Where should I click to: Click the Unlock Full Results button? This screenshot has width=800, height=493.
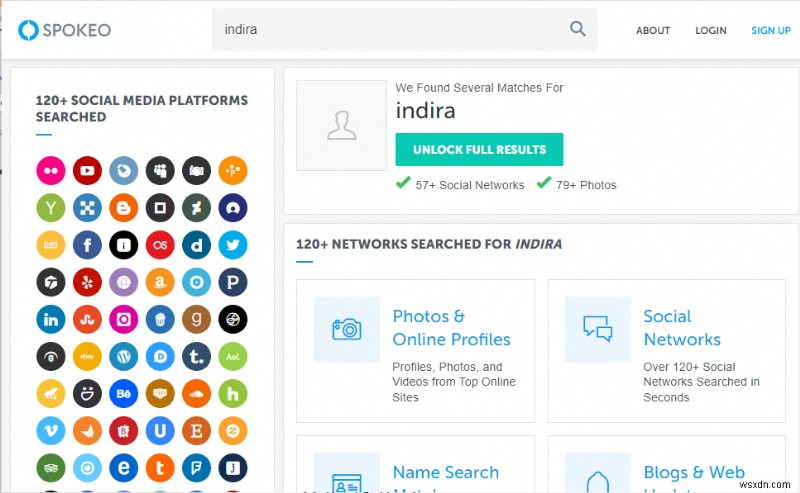(479, 150)
